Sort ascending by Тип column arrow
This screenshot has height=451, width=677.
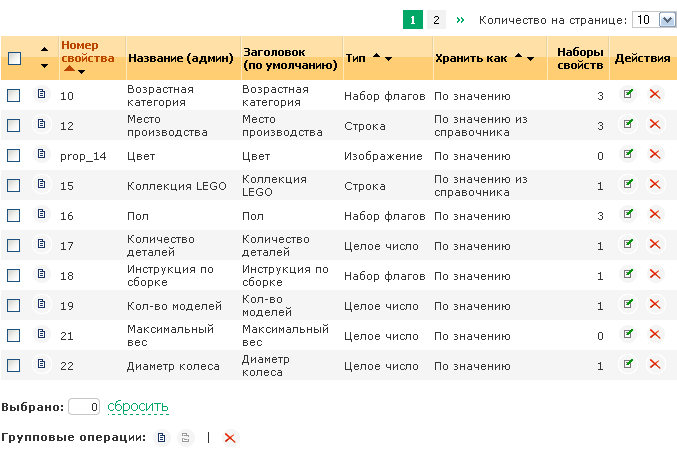(x=376, y=58)
